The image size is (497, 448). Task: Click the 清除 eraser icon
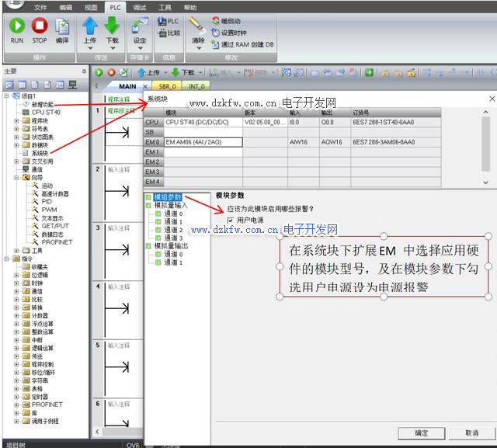pos(196,26)
